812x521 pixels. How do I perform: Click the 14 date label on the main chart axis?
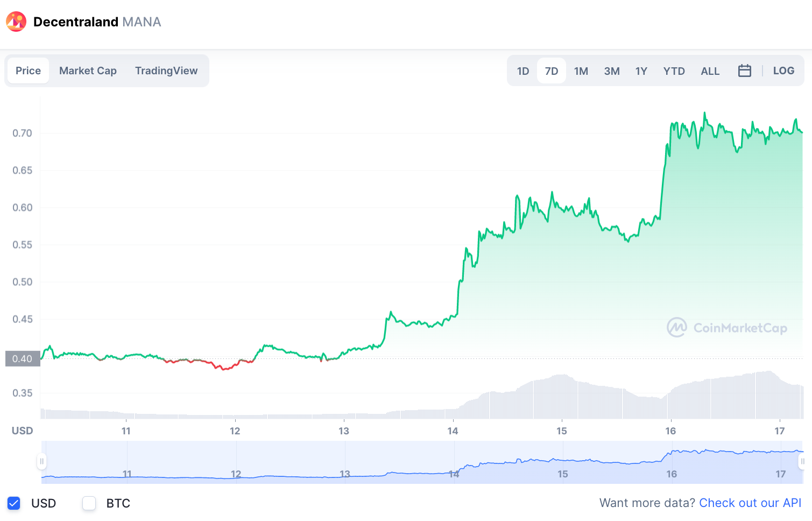click(453, 431)
